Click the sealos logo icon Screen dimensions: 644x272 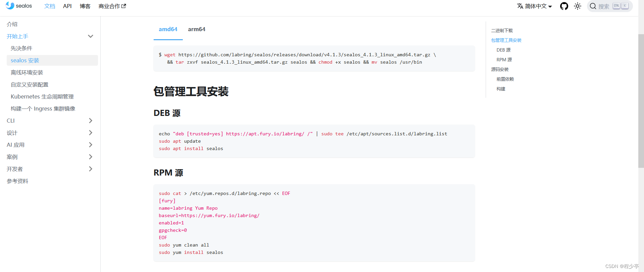click(10, 6)
